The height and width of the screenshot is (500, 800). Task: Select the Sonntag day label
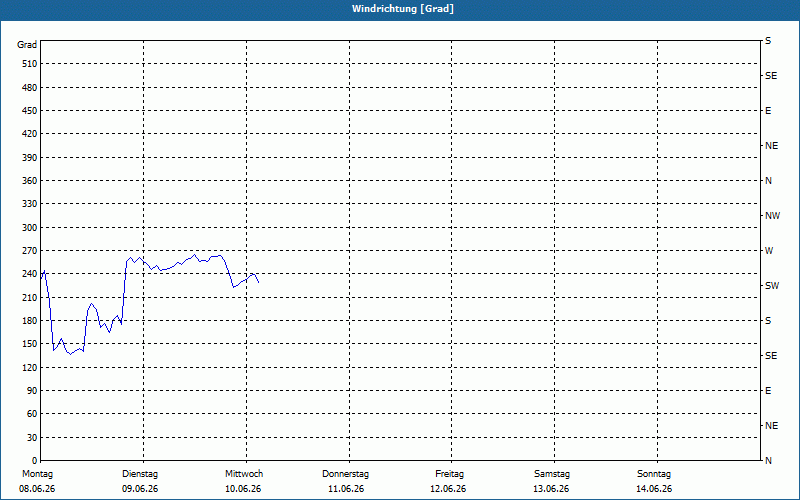pyautogui.click(x=654, y=474)
